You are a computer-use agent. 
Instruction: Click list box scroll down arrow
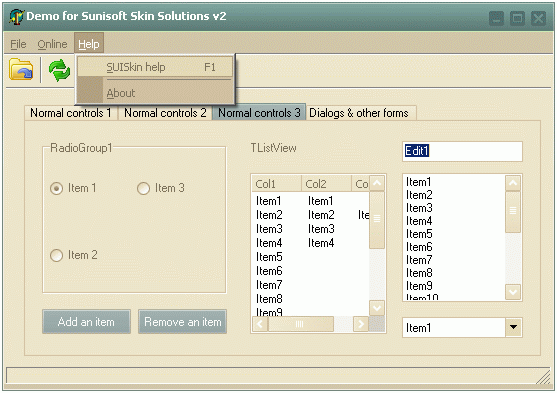pyautogui.click(x=513, y=292)
